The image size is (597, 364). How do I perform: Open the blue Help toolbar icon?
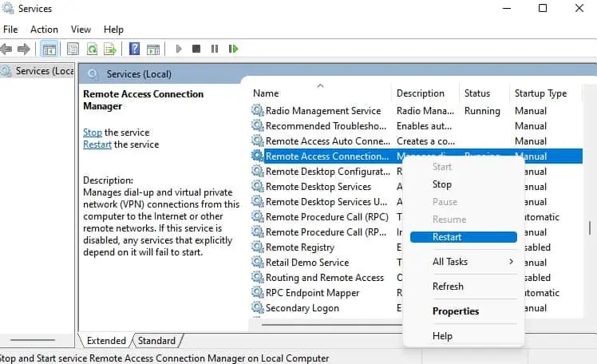tap(134, 49)
